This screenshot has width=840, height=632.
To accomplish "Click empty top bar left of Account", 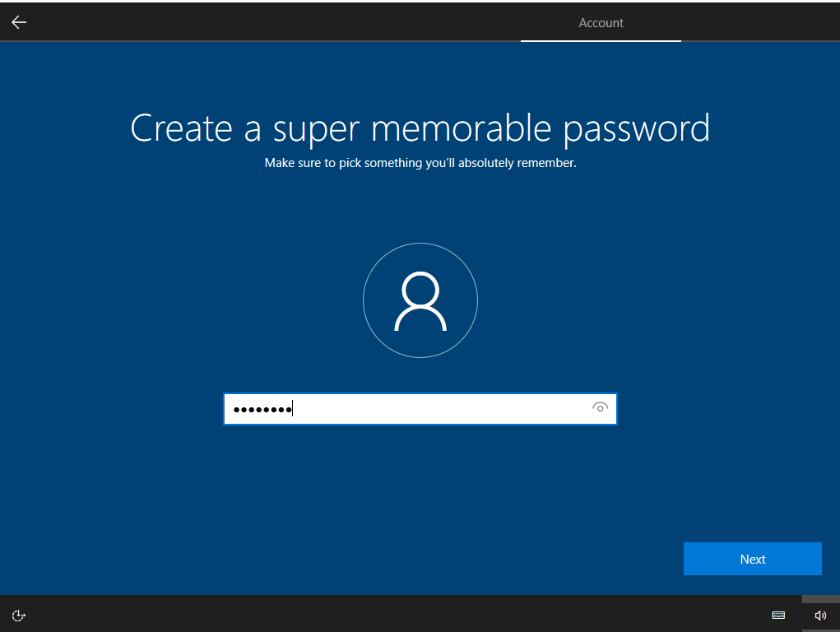I will (271, 22).
